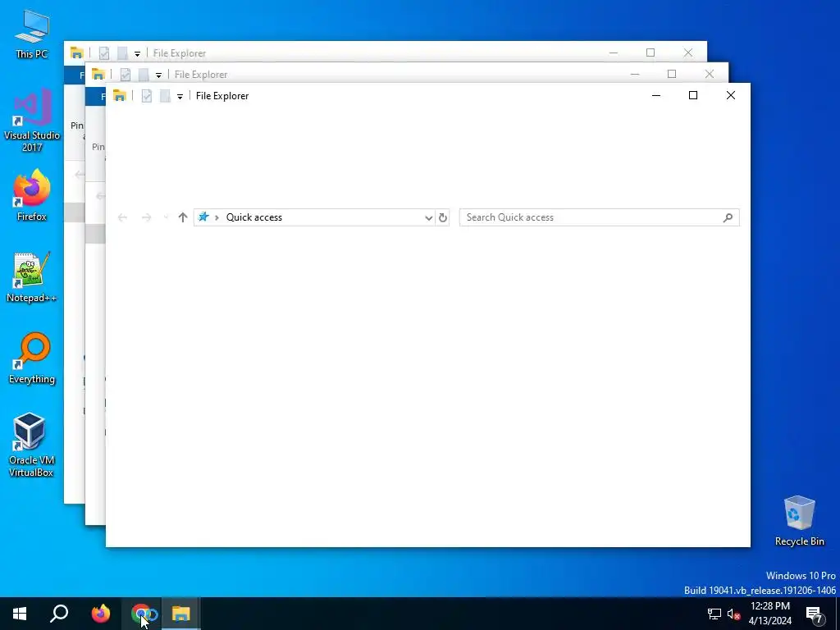This screenshot has height=630, width=840.
Task: Open Customize toolbar dropdown in middle File Explorer window
Action: [x=158, y=75]
